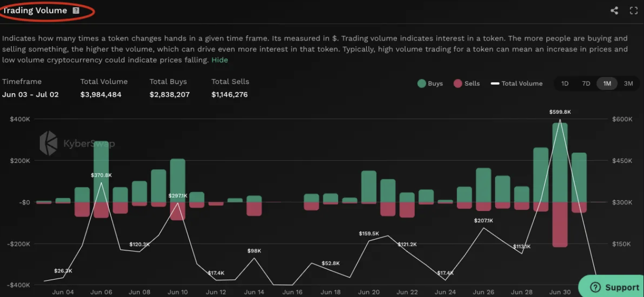Screen dimensions: 644x297
Task: Click the $599.8K peak on Jun 30
Action: pos(560,119)
